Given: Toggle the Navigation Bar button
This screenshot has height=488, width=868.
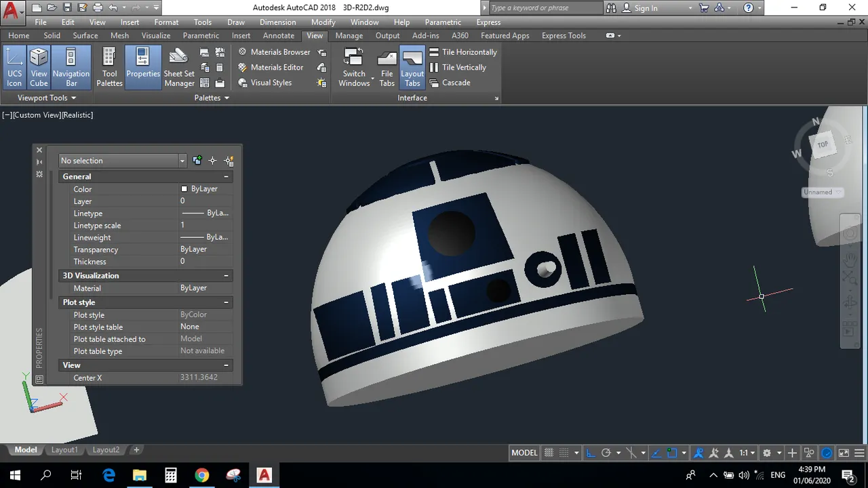Looking at the screenshot, I should [x=71, y=67].
